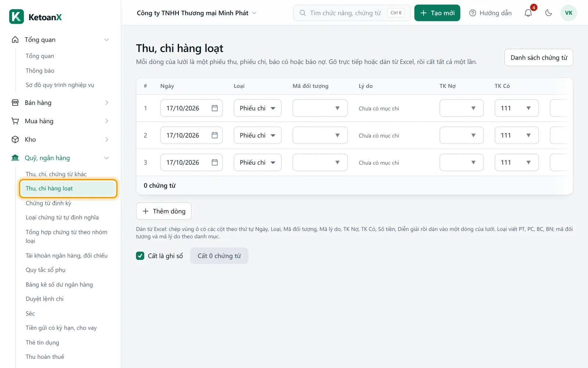Collapse the Tổng quan section chevron
The image size is (588, 368).
coord(107,40)
